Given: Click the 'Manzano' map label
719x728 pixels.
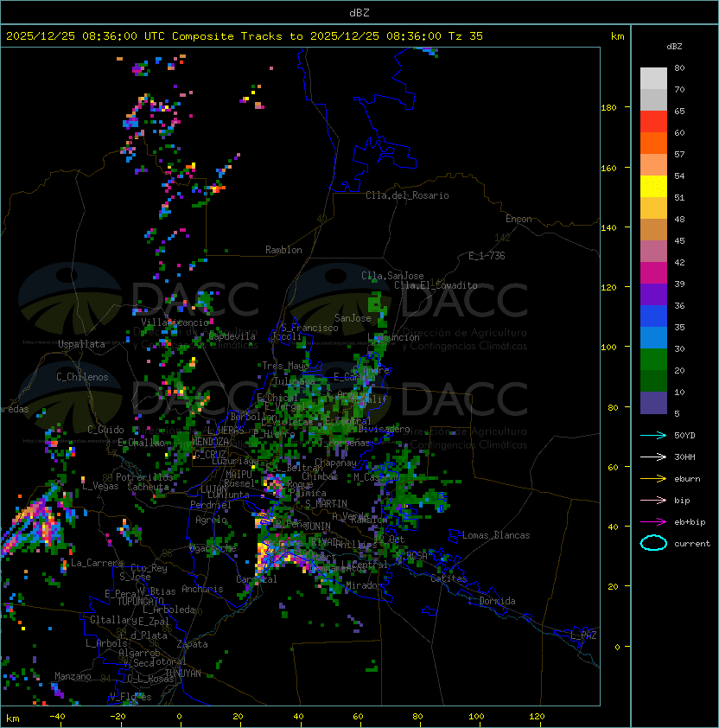Looking at the screenshot, I should pyautogui.click(x=73, y=676).
